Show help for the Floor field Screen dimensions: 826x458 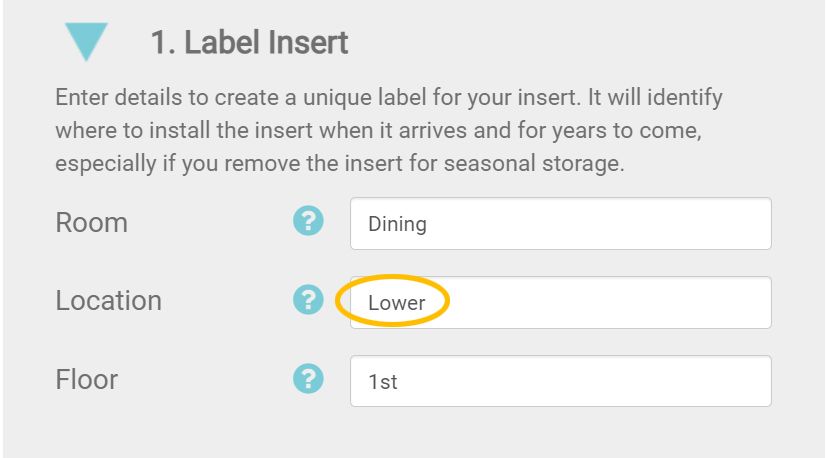308,378
